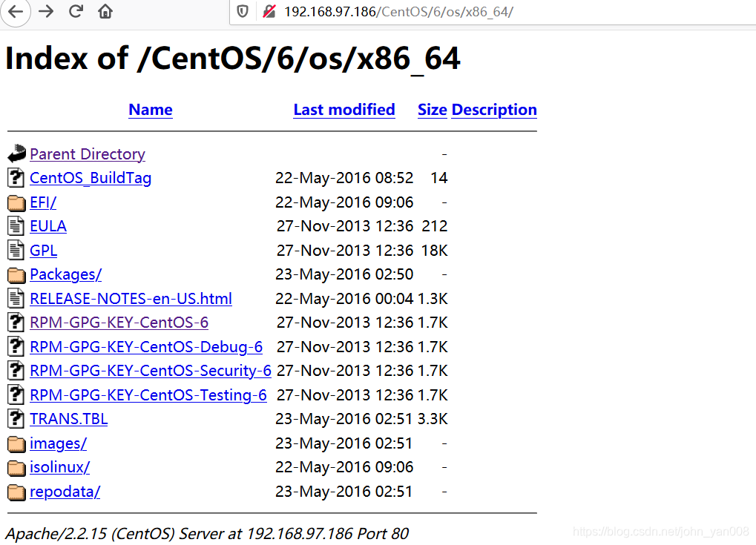Browse the repodata/ directory link
Viewport: 756px width, 545px height.
click(65, 492)
